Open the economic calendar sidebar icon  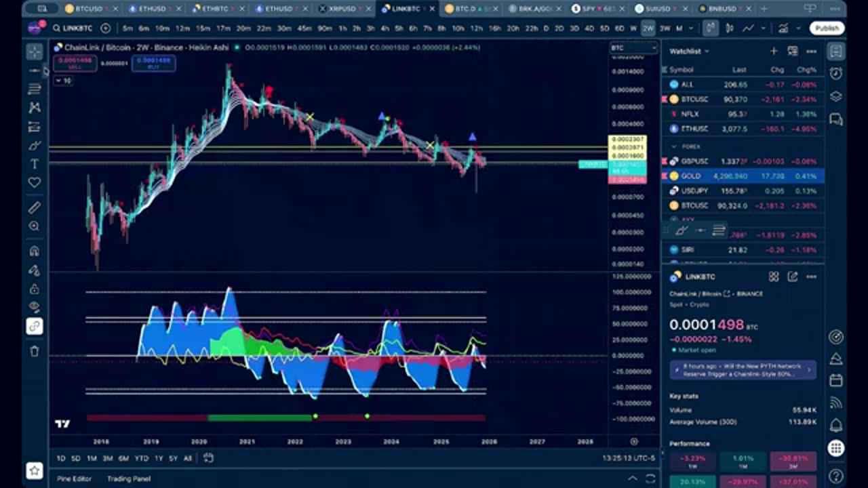[836, 380]
